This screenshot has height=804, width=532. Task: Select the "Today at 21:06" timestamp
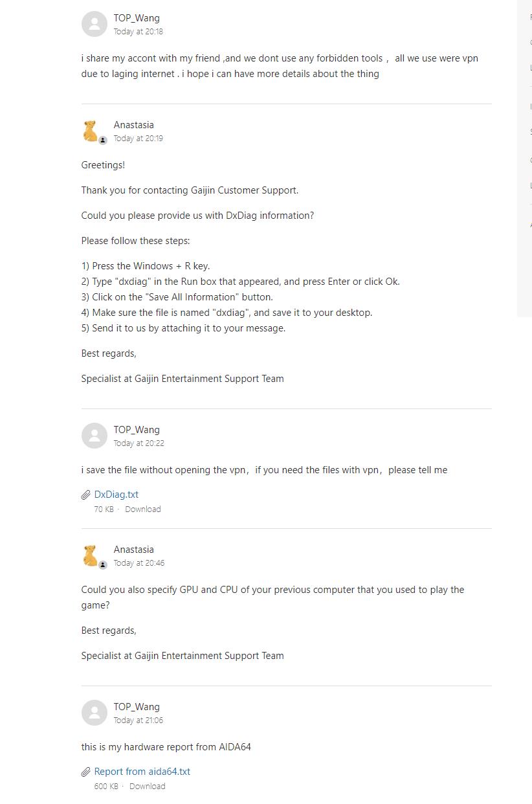[139, 720]
